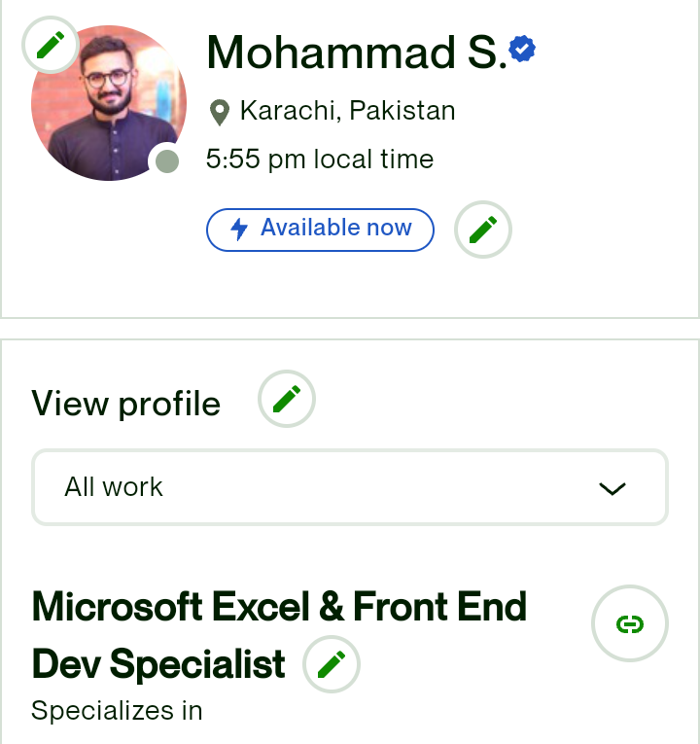Select the Microsoft Excel & Front End title
The height and width of the screenshot is (744, 700).
279,607
